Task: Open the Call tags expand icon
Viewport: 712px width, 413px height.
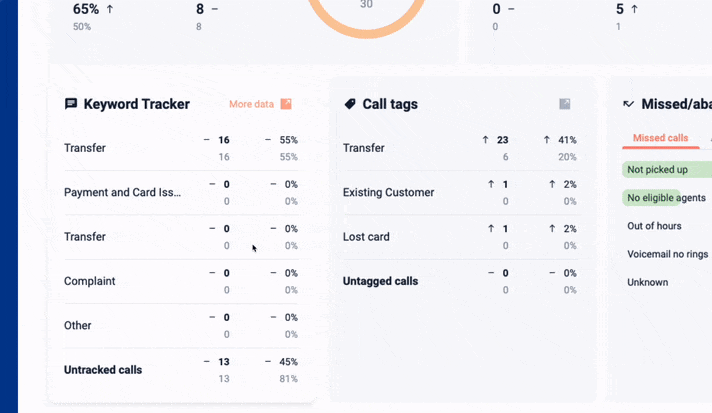Action: [x=565, y=104]
